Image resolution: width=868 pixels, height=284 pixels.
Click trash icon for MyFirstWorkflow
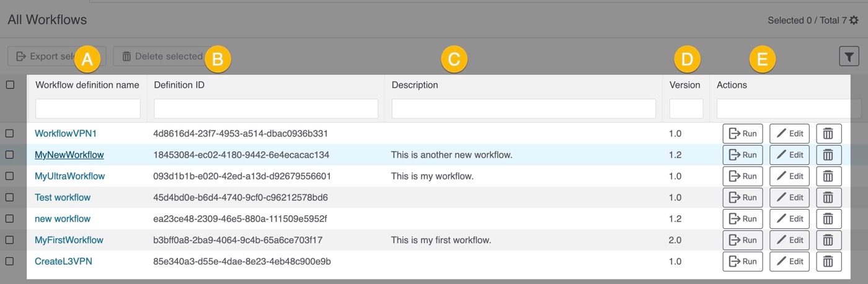tap(828, 240)
